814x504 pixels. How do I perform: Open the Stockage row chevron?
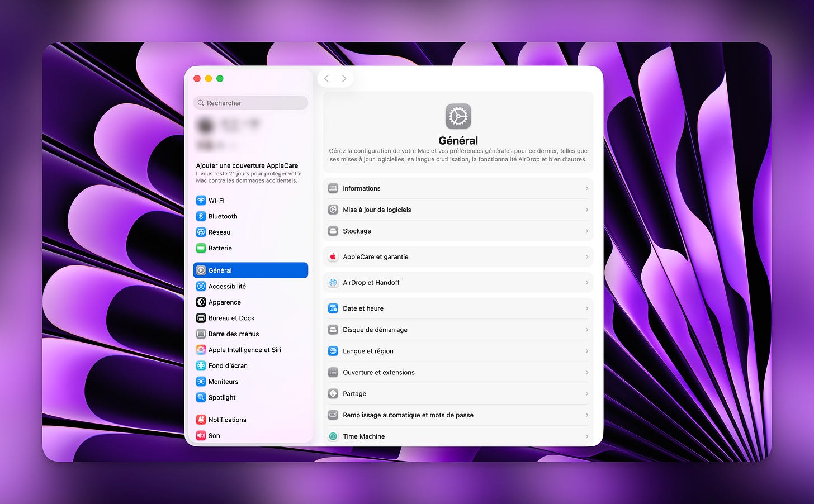click(x=586, y=231)
